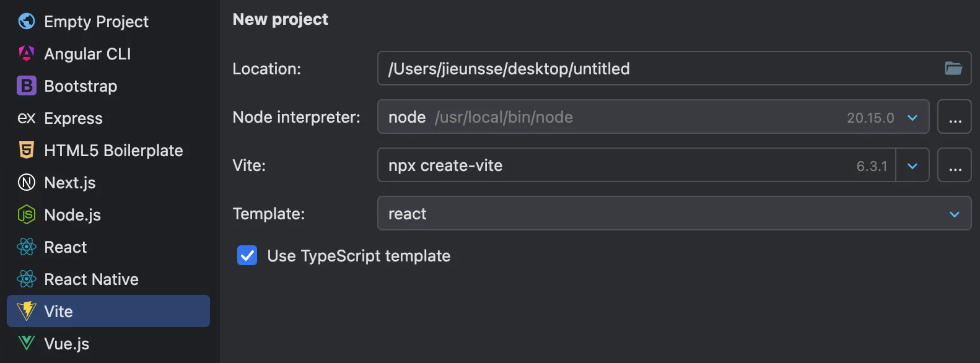Click the 20.15.0 node version text
980x363 pixels.
coord(870,118)
